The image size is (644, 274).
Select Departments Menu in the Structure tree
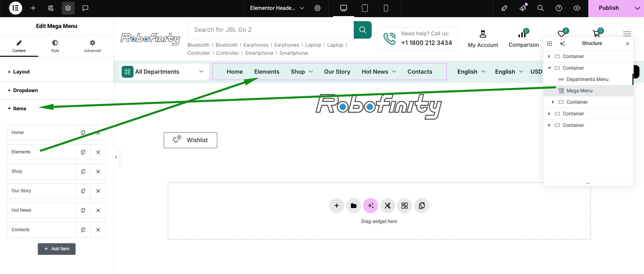click(588, 79)
